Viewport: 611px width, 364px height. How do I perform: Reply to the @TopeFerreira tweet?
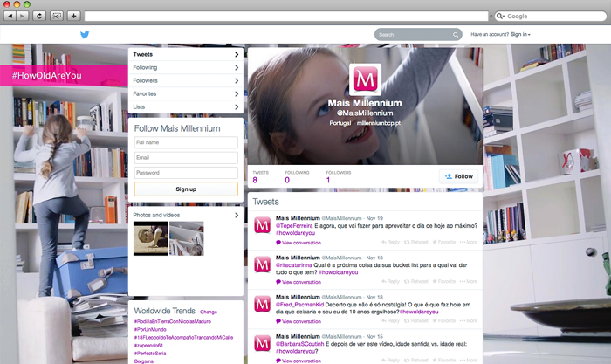391,242
